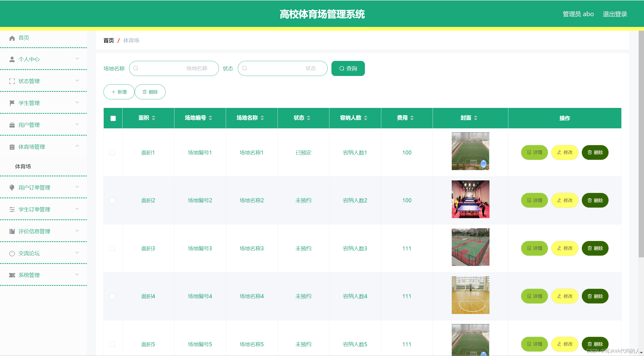644x356 pixels.
Task: Expand the 学生订单管理 menu chevron
Action: [77, 209]
